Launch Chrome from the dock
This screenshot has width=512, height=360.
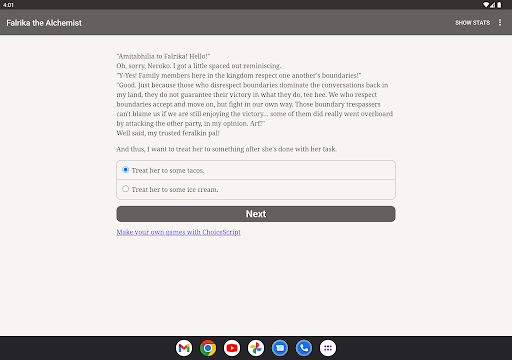[x=208, y=348]
